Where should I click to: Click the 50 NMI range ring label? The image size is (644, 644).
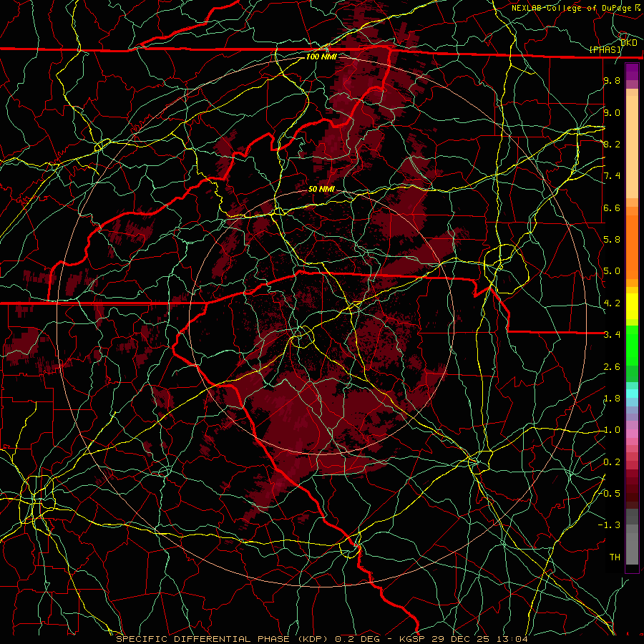tap(321, 189)
